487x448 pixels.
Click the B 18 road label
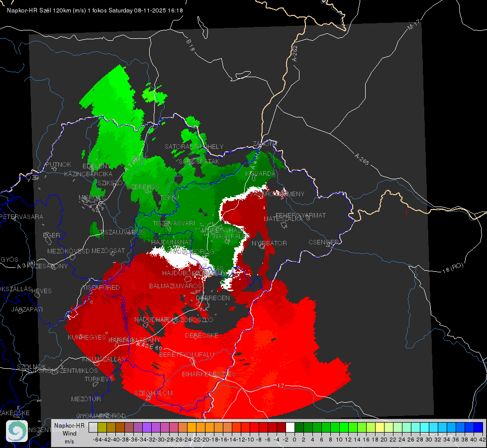[x=190, y=45]
